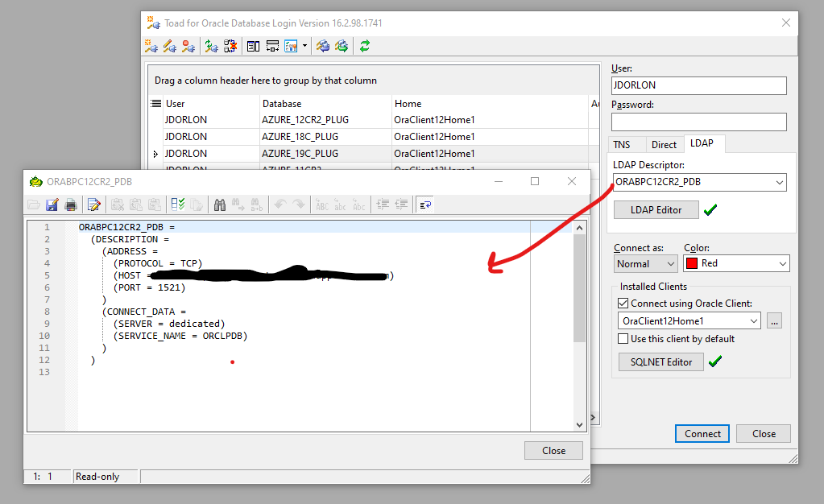Remove the selected login record
The image size is (824, 504).
[x=188, y=46]
